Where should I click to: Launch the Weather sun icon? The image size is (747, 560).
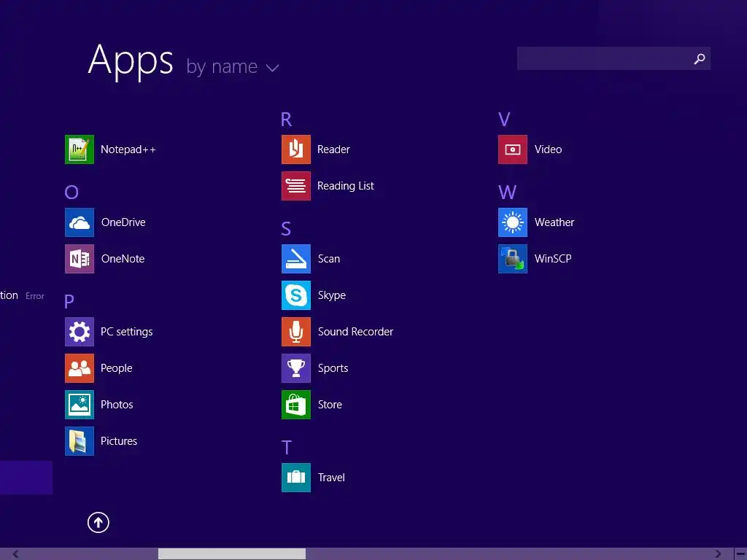pyautogui.click(x=513, y=222)
